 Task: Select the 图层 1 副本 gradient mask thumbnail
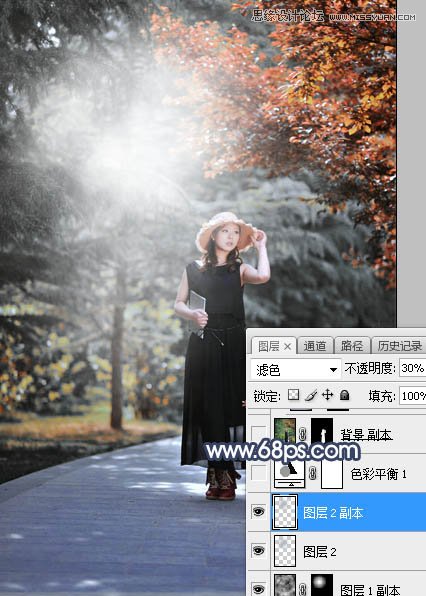322,585
